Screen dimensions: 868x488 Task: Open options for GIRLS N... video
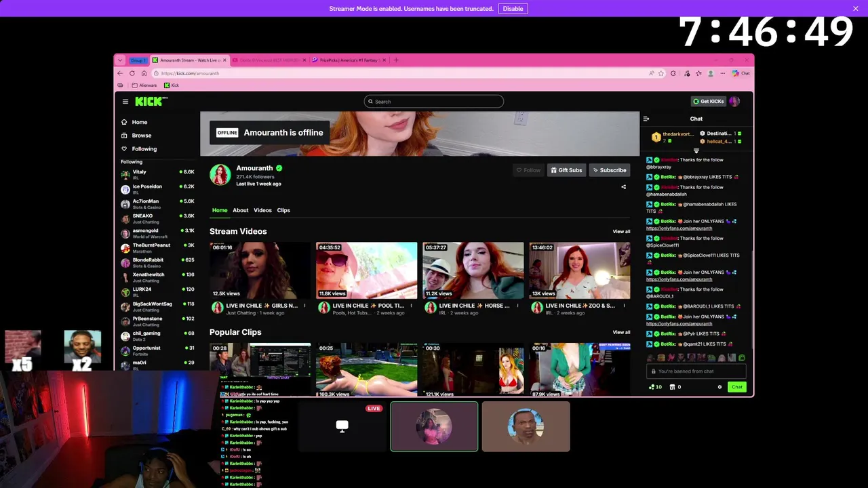(x=304, y=306)
